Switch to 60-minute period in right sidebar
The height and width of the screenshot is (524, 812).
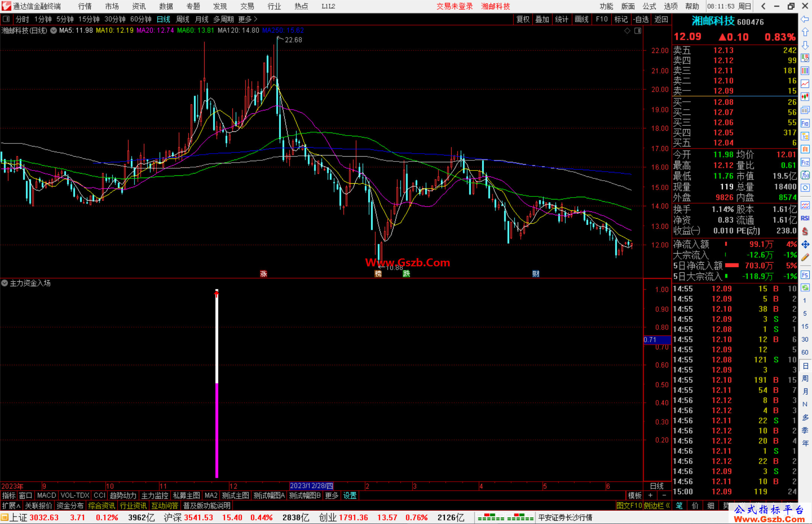(x=804, y=352)
